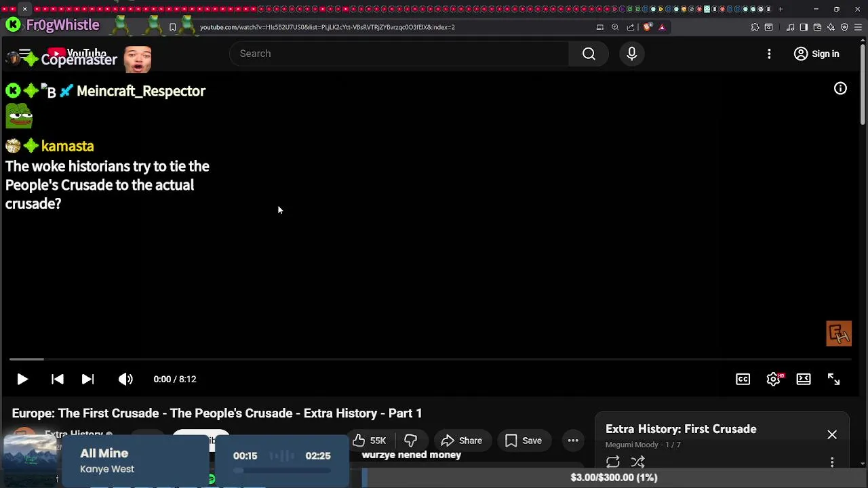Open more actions ellipsis beside Save
This screenshot has width=868, height=488.
(573, 441)
